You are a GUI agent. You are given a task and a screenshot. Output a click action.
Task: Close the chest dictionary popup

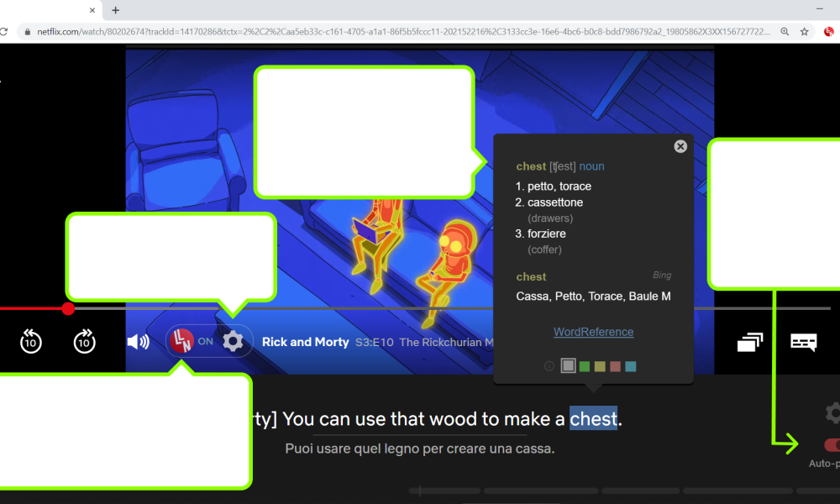680,146
